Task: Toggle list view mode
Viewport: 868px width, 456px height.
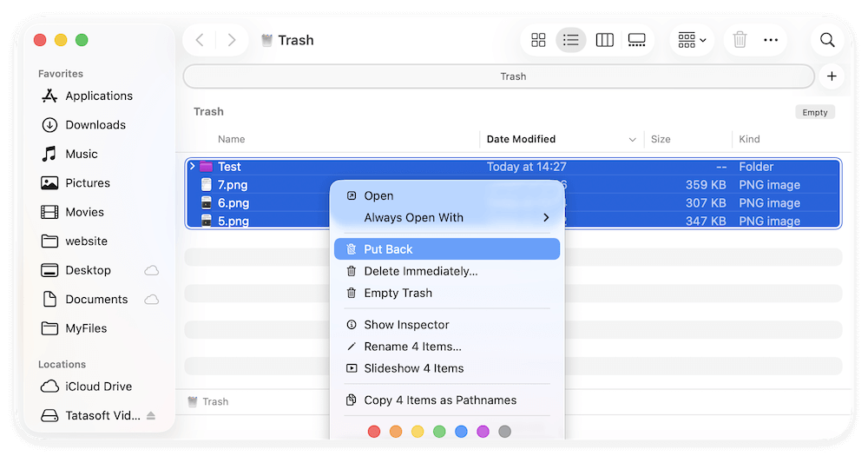Action: (x=570, y=40)
